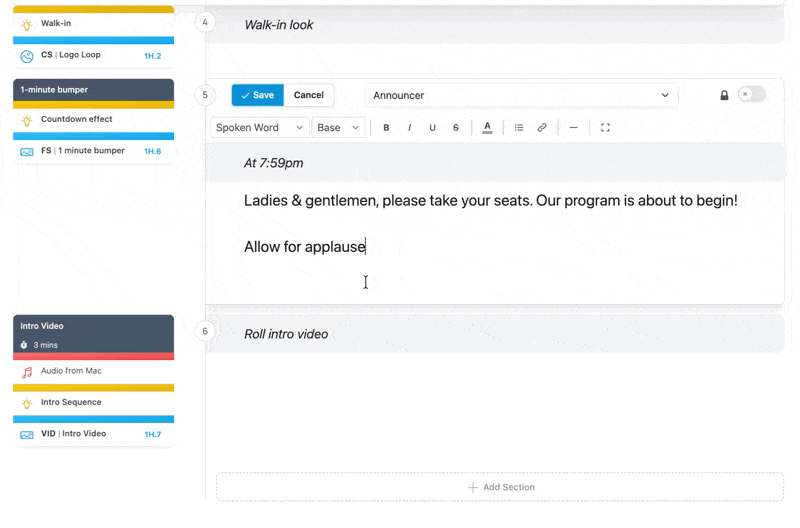
Task: Open the Announcer dropdown
Action: 521,95
